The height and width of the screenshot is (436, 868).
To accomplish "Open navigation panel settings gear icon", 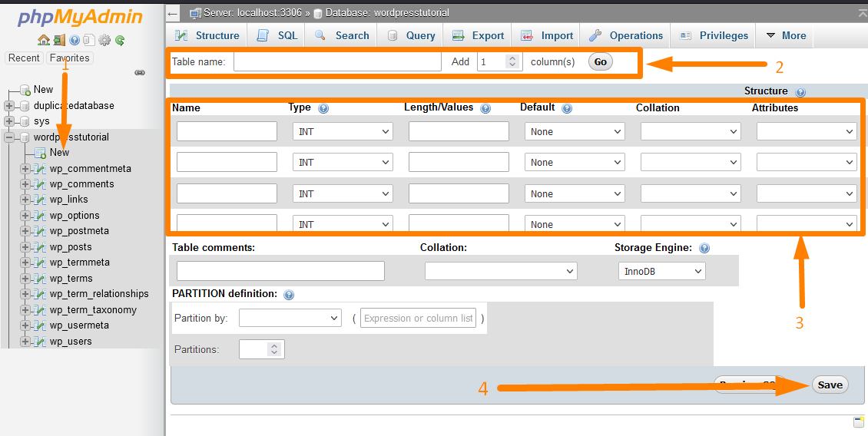I will [104, 40].
